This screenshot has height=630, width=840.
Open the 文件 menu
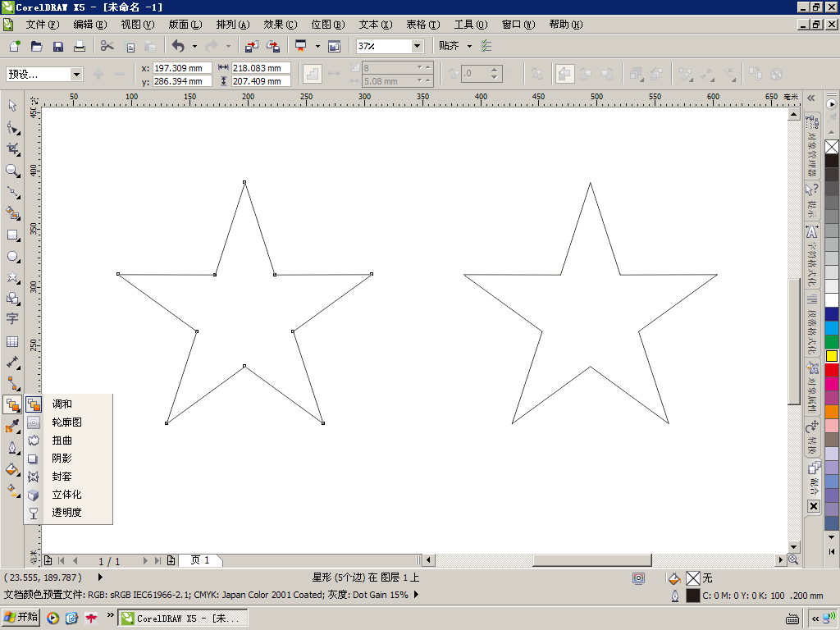[x=43, y=25]
